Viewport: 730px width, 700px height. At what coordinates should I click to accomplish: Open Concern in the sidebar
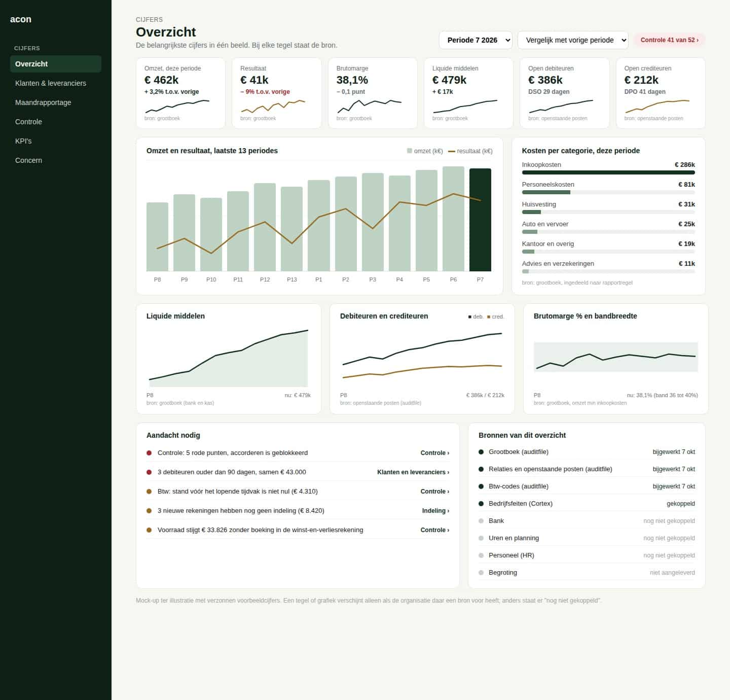point(56,160)
